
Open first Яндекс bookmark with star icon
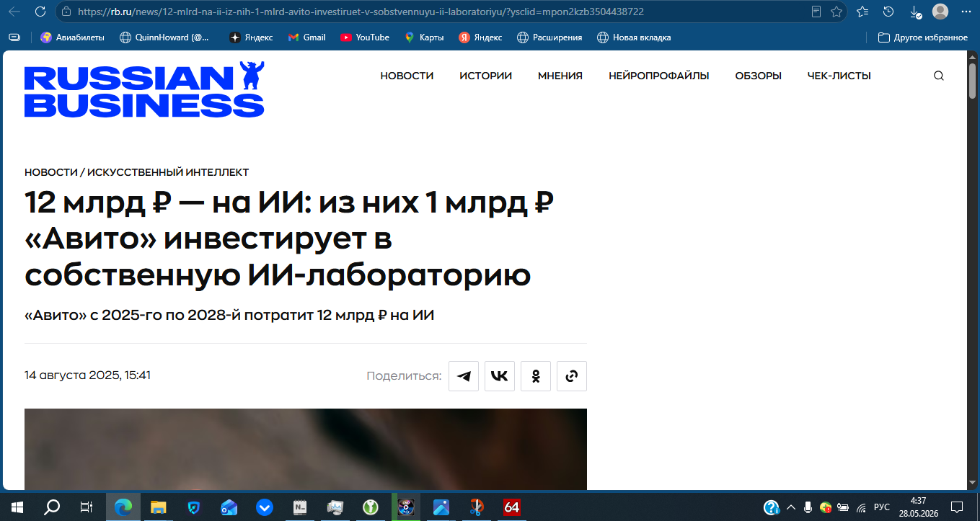[x=251, y=37]
